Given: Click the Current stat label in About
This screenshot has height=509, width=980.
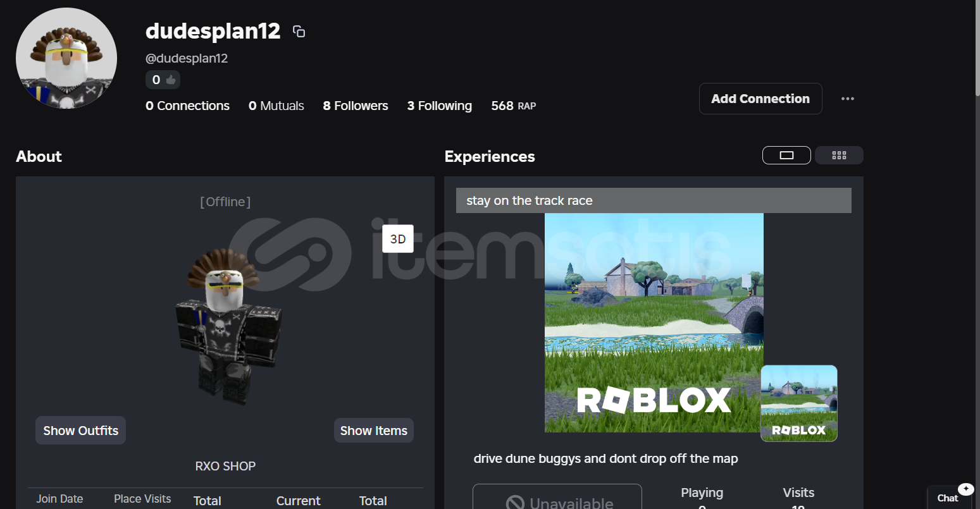Looking at the screenshot, I should [299, 501].
